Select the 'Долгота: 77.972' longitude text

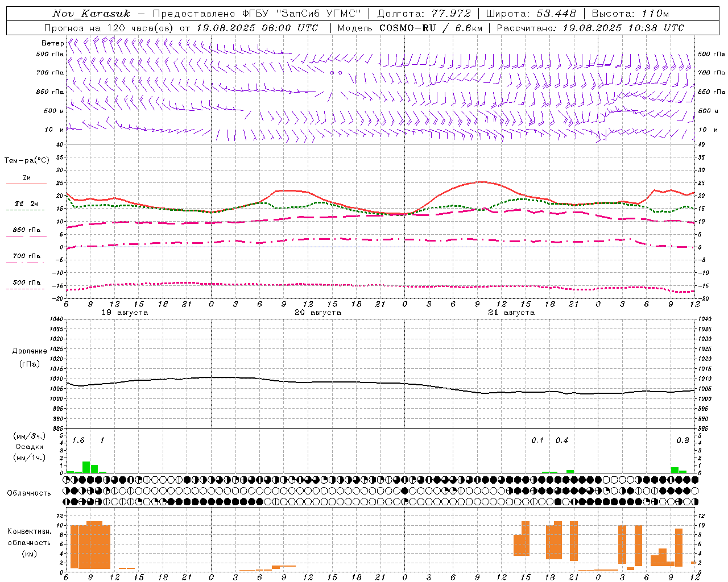(x=424, y=14)
